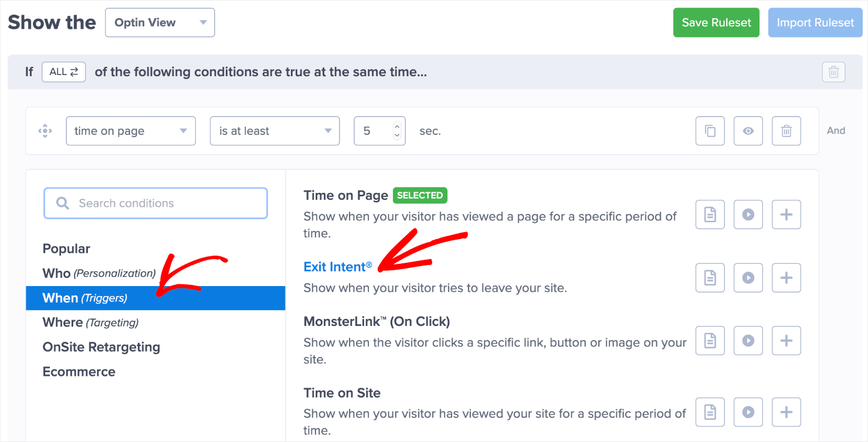Image resolution: width=868 pixels, height=442 pixels.
Task: Toggle the ALL conditions switch
Action: coord(63,72)
